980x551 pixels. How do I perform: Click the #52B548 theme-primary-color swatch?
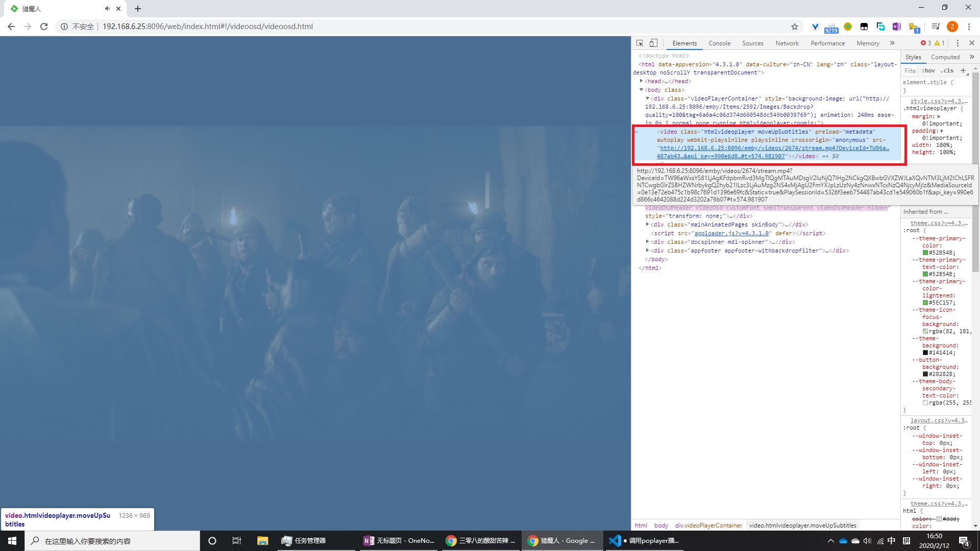(925, 253)
